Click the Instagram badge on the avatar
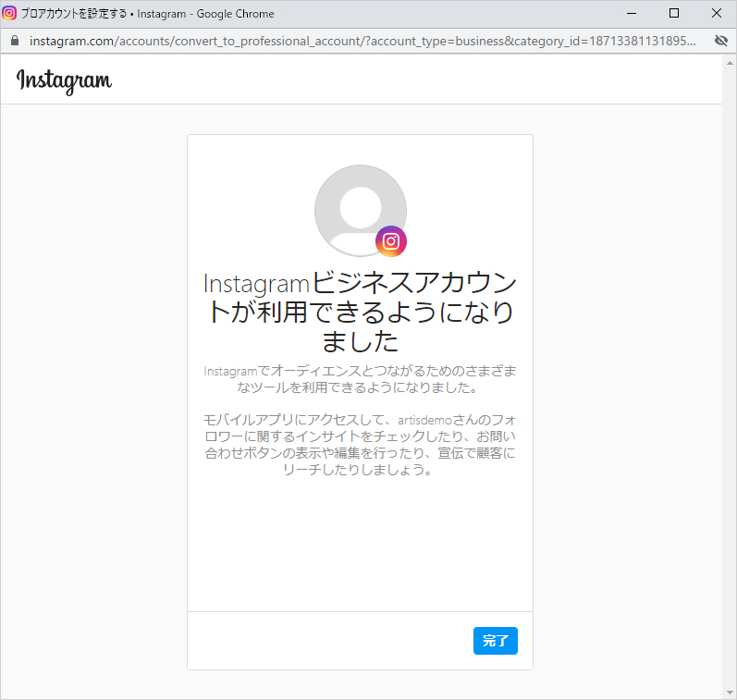 390,241
